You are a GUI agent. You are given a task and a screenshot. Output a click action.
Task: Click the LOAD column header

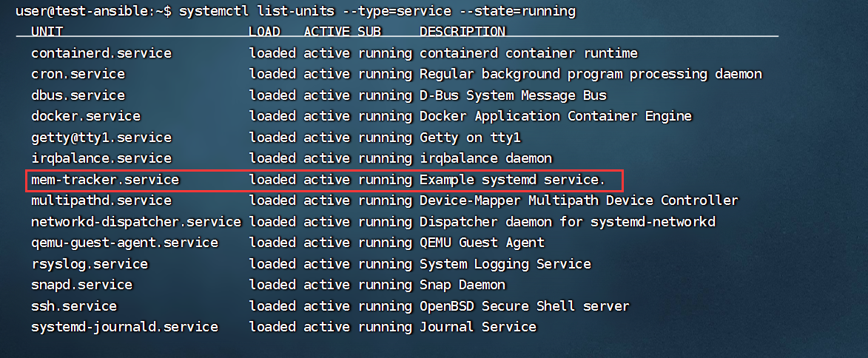click(x=265, y=32)
